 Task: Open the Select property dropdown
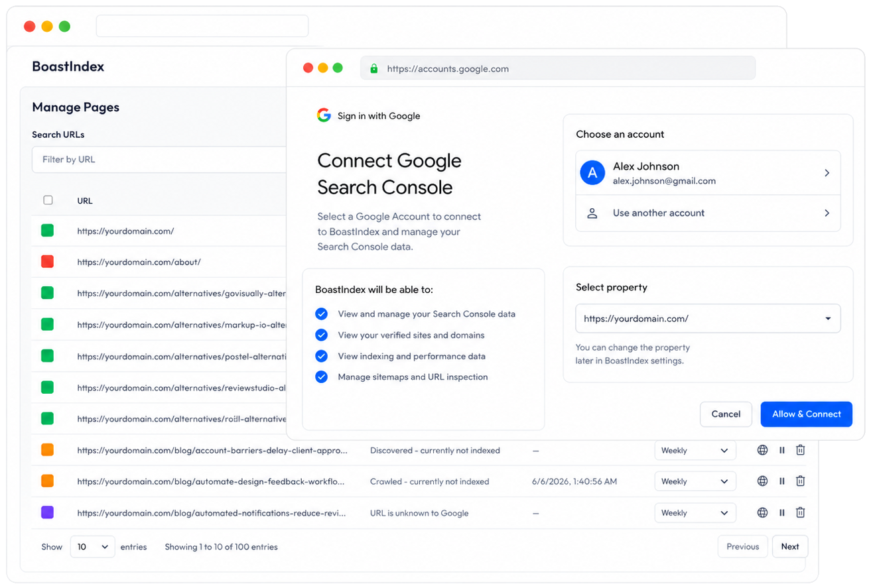[708, 318]
